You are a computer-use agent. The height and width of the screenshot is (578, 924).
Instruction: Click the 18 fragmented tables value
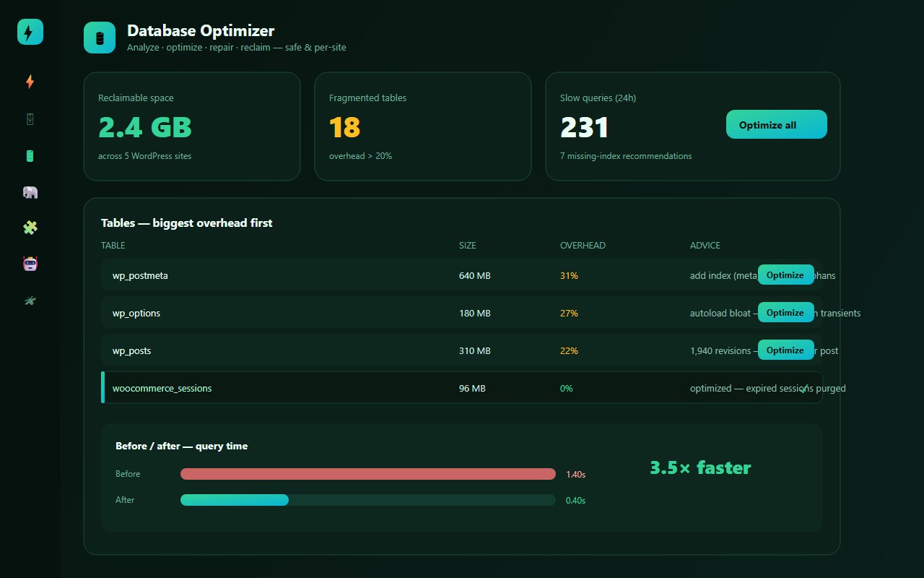click(x=345, y=127)
